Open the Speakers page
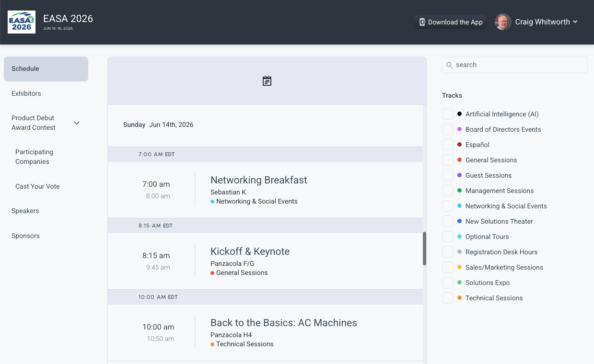Image resolution: width=594 pixels, height=364 pixels. click(25, 211)
